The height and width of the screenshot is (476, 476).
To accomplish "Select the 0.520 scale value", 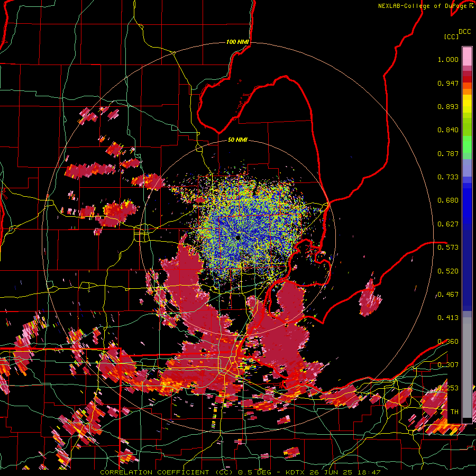I will [x=448, y=271].
